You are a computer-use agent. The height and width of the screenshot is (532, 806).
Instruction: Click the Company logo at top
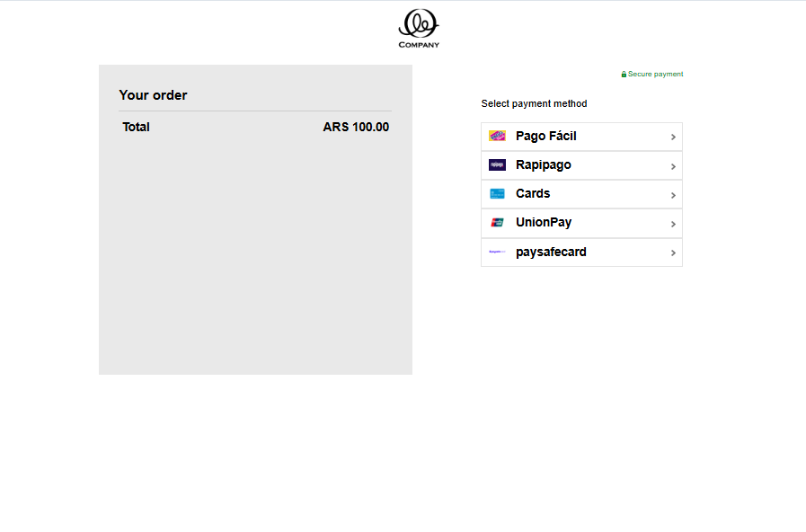point(419,29)
